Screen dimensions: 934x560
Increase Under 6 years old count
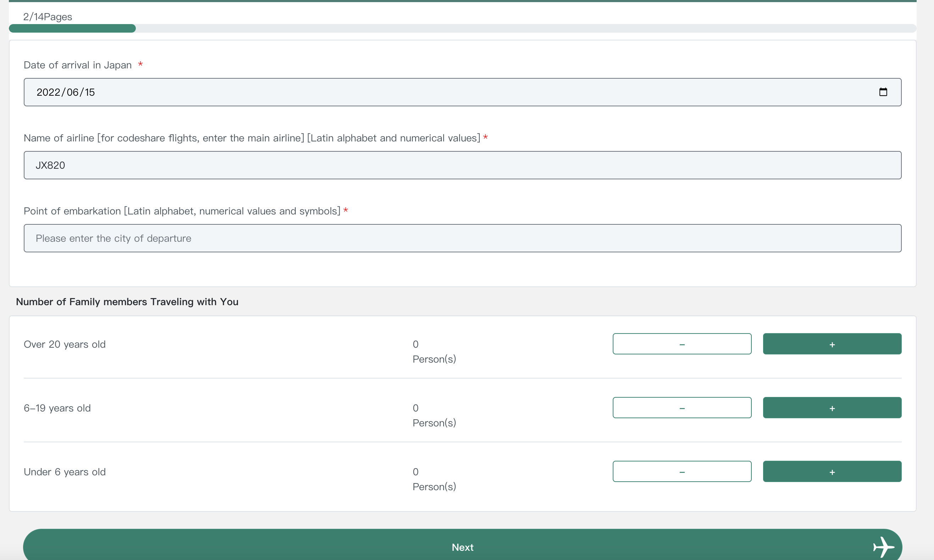pos(832,471)
